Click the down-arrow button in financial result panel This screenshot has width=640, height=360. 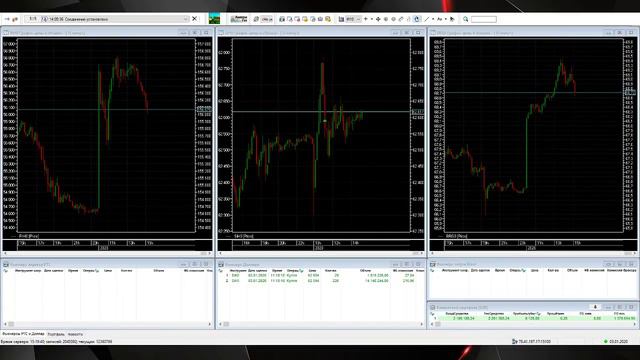595,307
